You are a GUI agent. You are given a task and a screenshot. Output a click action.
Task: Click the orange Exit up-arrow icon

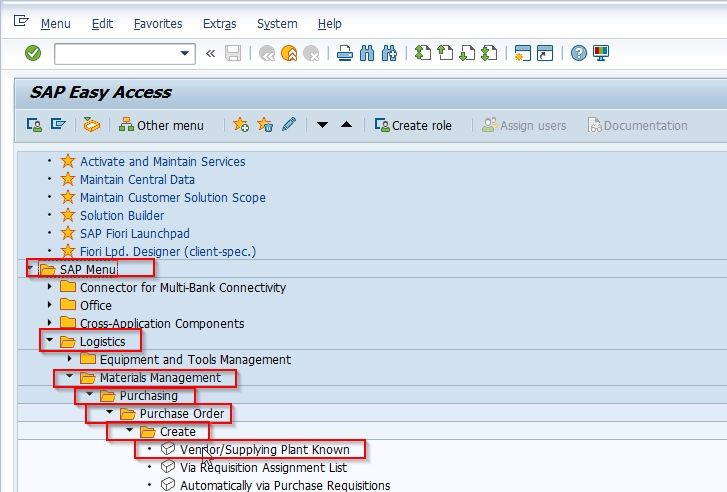point(289,54)
